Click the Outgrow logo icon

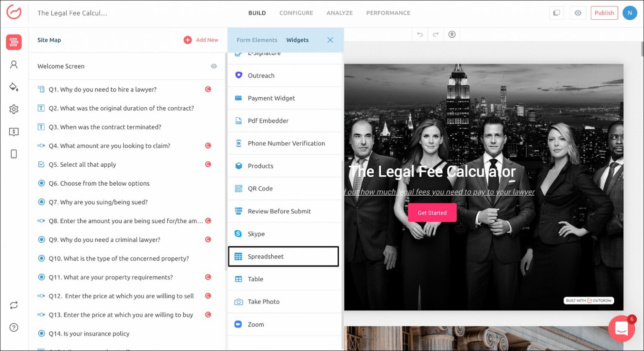point(14,13)
